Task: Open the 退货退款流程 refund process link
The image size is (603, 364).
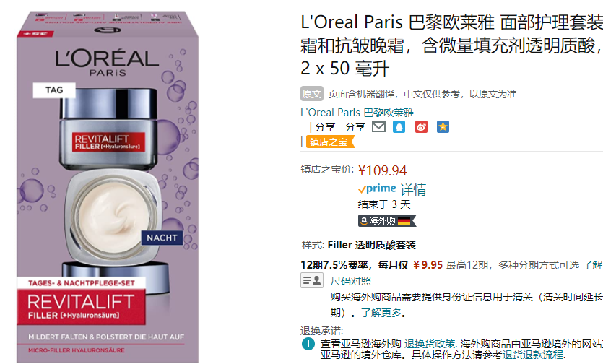Action: pyautogui.click(x=533, y=355)
